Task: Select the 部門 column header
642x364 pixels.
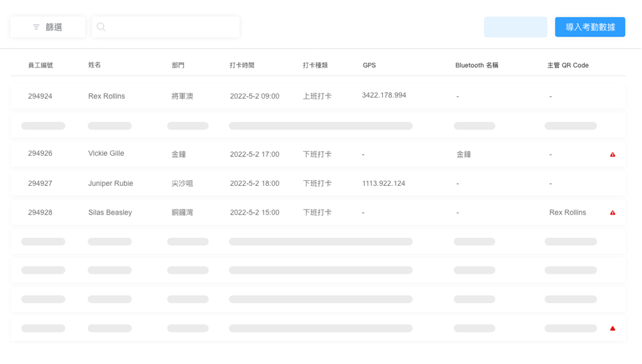Action: [x=178, y=65]
